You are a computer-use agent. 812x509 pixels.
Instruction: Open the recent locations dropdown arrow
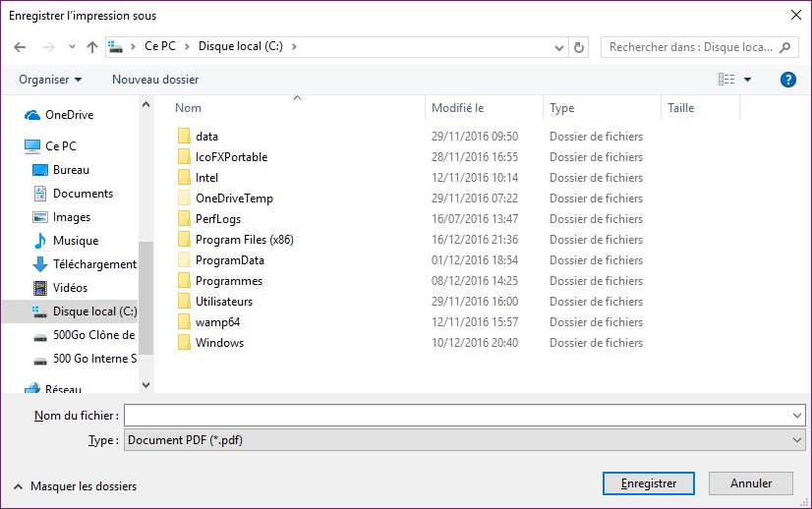(x=72, y=47)
